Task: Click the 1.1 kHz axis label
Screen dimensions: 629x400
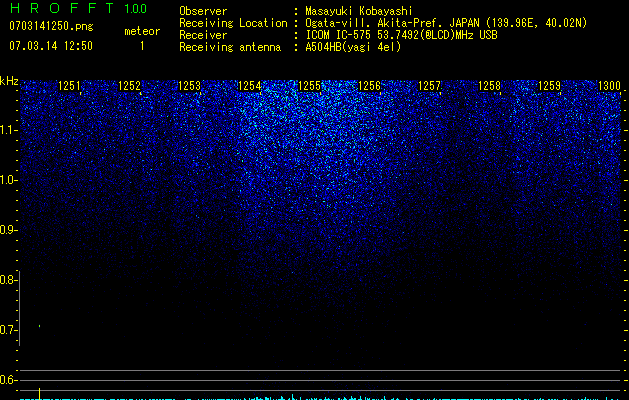Action: (8, 130)
